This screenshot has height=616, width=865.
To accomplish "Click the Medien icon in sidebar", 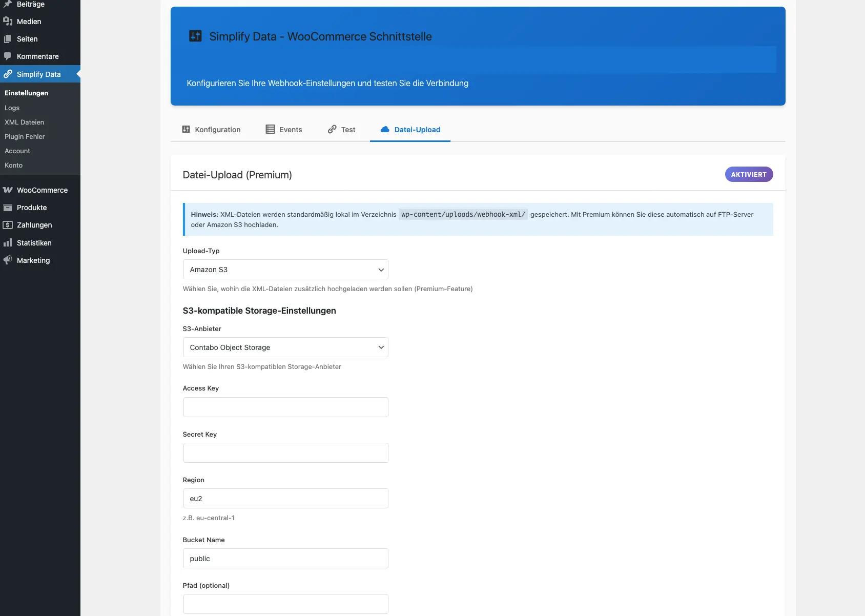I will click(x=8, y=22).
